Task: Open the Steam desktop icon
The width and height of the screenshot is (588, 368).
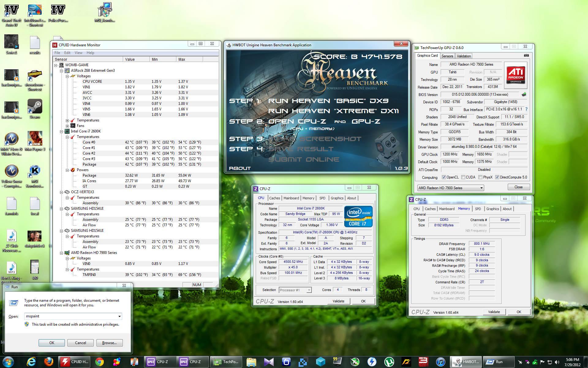Action: 35,109
